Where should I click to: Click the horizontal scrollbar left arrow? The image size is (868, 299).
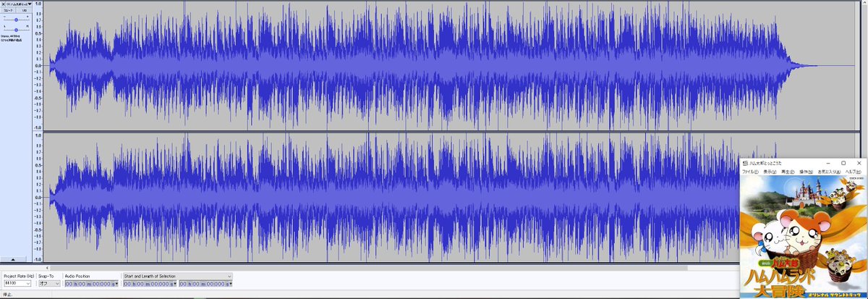point(48,267)
